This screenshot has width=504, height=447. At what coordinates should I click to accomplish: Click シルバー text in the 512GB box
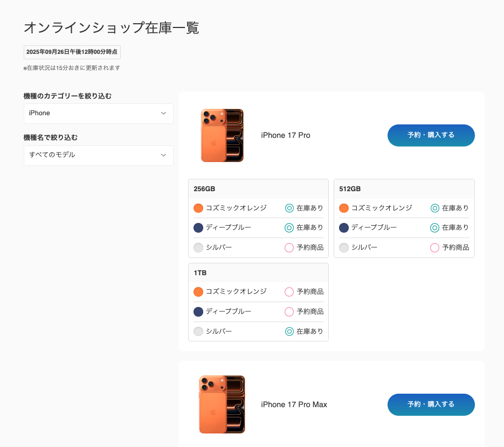(364, 248)
